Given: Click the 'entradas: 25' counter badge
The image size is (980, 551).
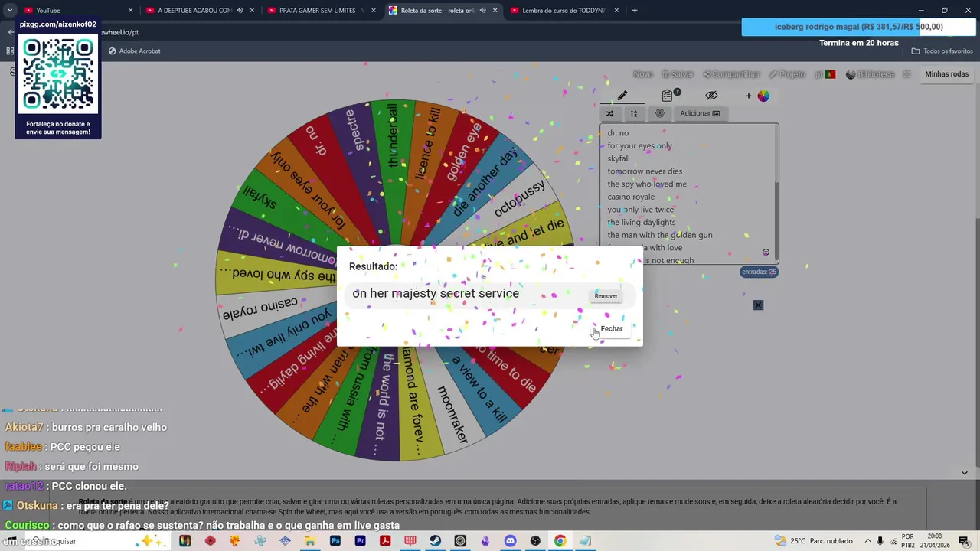Looking at the screenshot, I should pos(759,272).
